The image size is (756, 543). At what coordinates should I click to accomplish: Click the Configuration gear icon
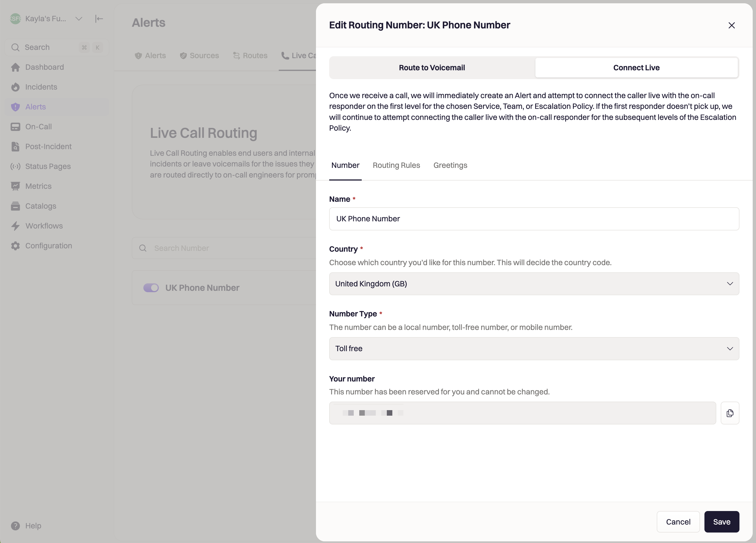click(15, 246)
